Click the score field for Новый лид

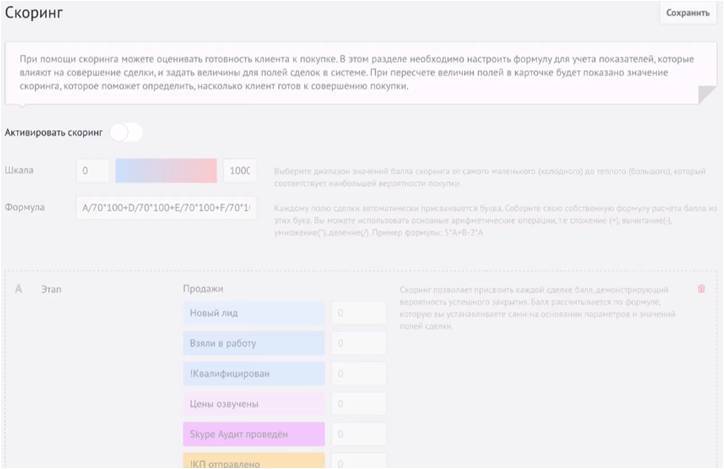(358, 313)
